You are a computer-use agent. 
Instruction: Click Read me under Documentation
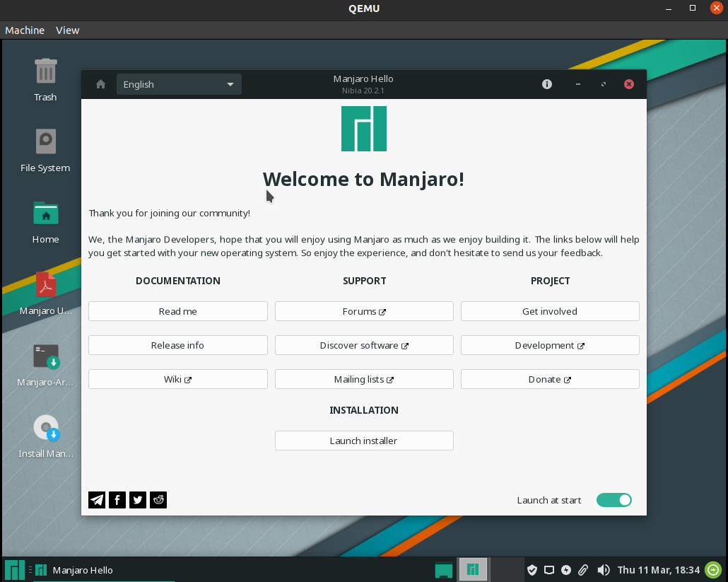[177, 311]
